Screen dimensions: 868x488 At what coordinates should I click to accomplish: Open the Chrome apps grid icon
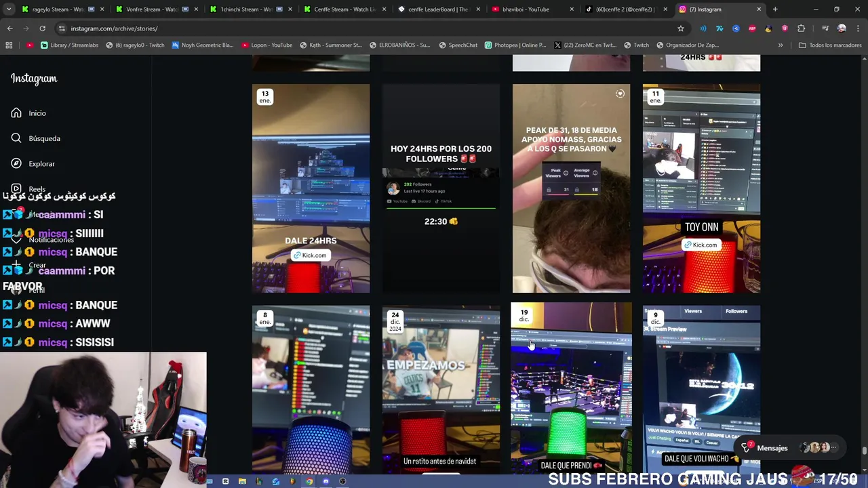click(9, 45)
